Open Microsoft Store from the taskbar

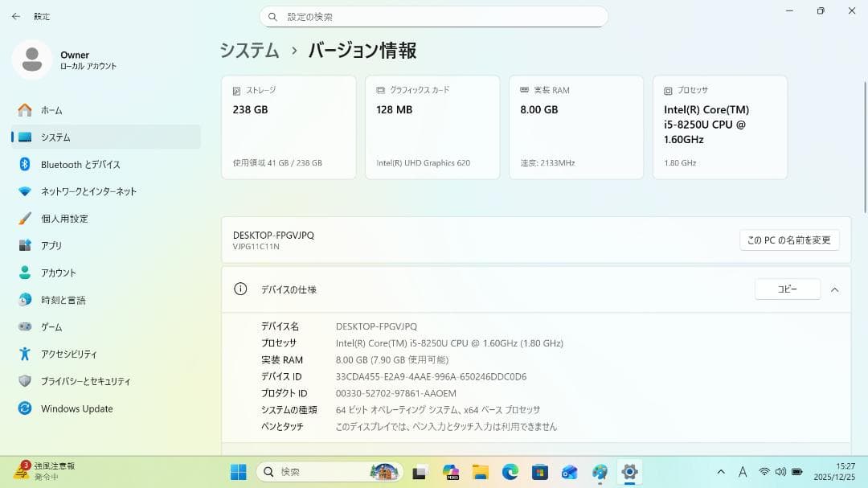(539, 472)
